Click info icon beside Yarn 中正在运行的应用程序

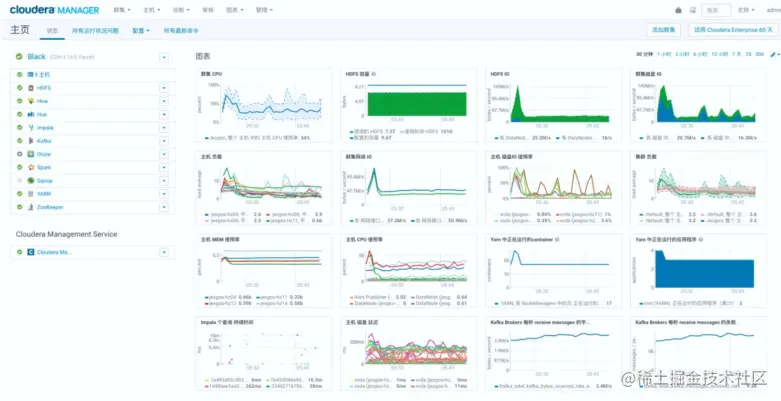[x=701, y=240]
